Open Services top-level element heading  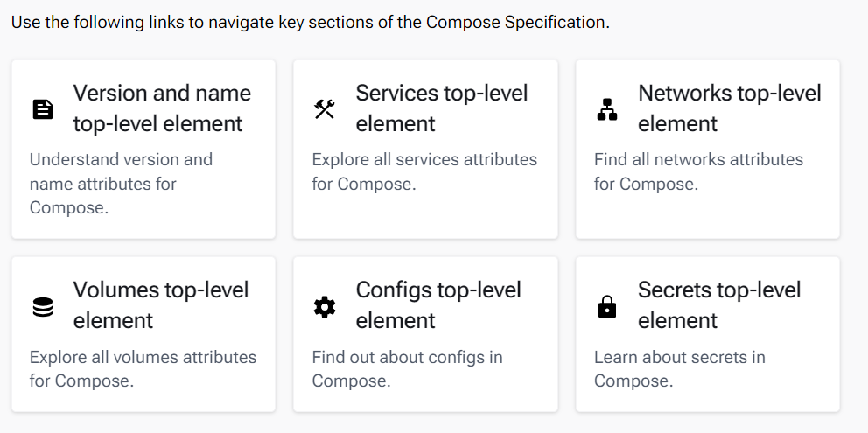coord(441,108)
